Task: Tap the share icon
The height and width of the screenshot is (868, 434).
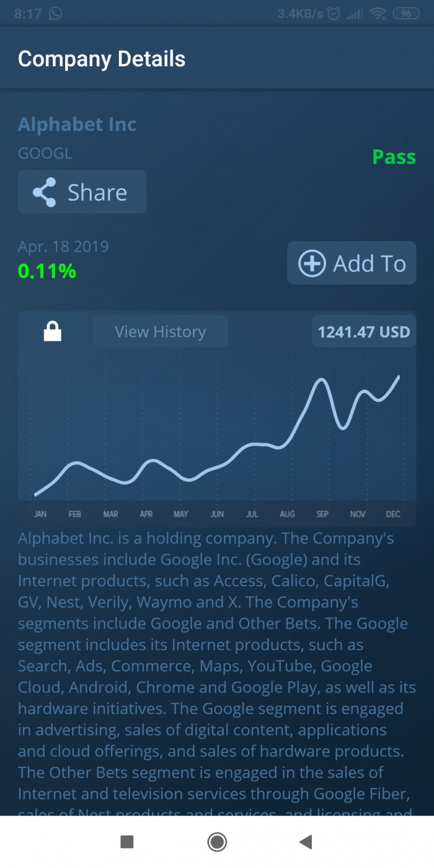Action: tap(45, 192)
